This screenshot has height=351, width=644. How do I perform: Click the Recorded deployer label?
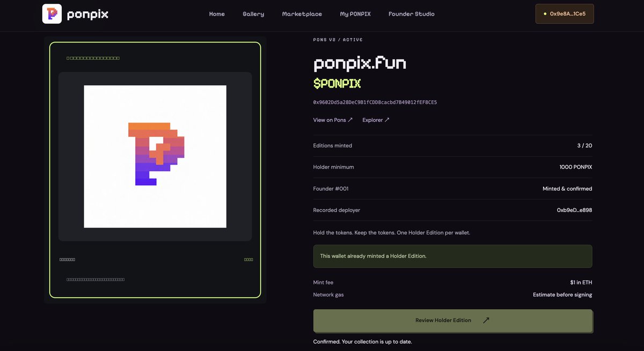click(337, 210)
